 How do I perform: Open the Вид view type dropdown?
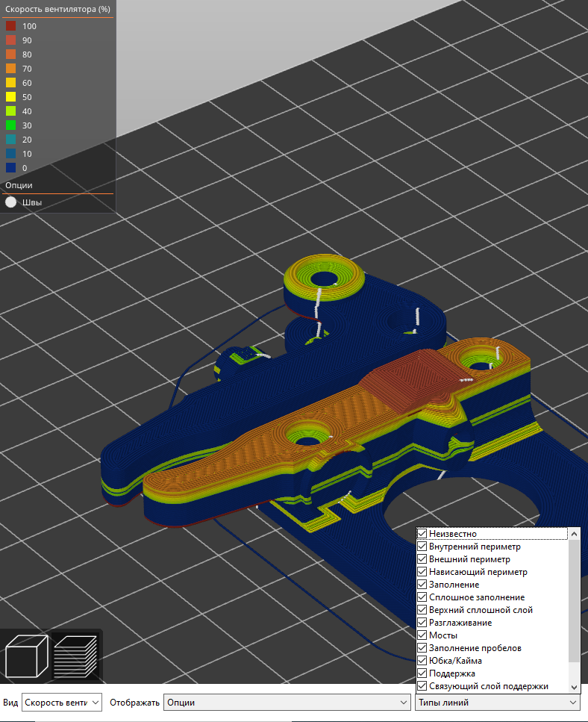click(x=62, y=703)
